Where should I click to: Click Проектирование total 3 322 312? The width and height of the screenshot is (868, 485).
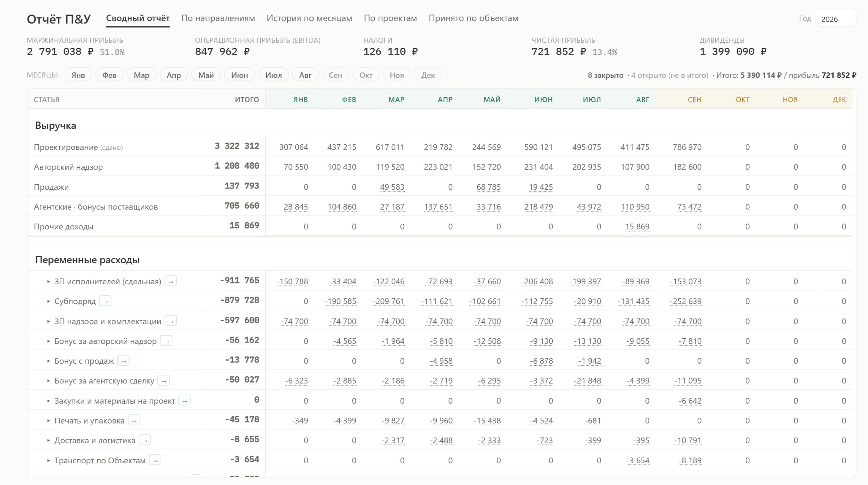coord(237,146)
